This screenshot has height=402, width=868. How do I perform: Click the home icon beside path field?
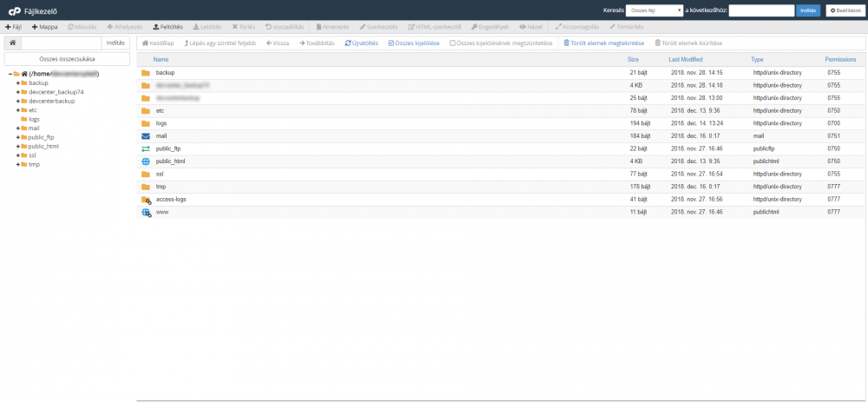pos(12,43)
